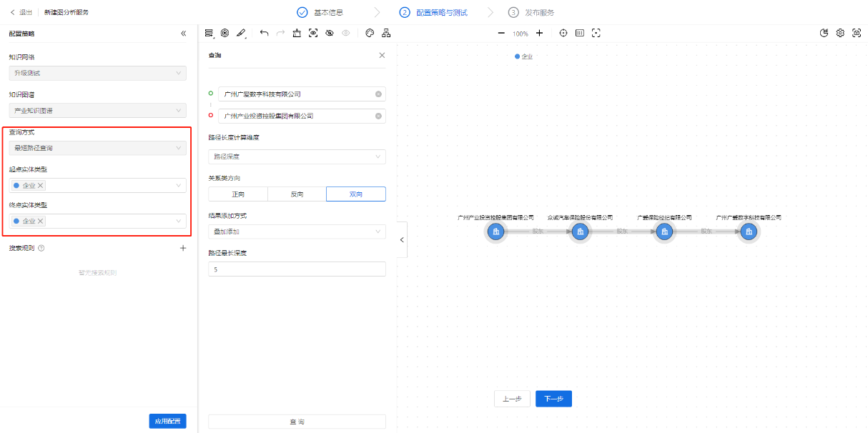Open the 路径长度计算维度 dropdown
The image size is (868, 433).
click(x=297, y=156)
